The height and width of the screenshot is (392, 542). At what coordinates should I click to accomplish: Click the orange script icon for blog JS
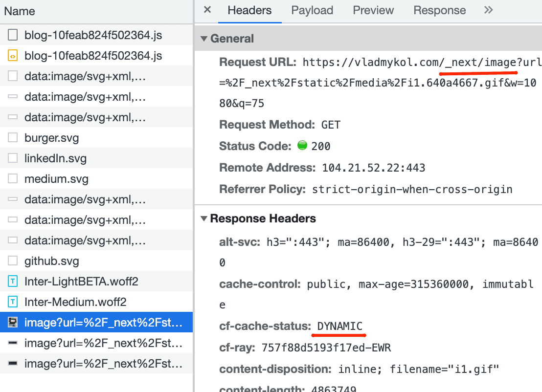[13, 56]
